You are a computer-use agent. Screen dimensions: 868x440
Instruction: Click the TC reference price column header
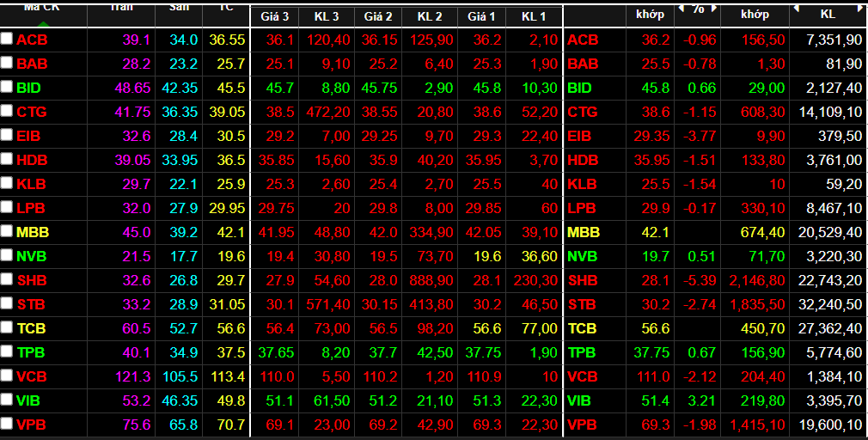226,7
